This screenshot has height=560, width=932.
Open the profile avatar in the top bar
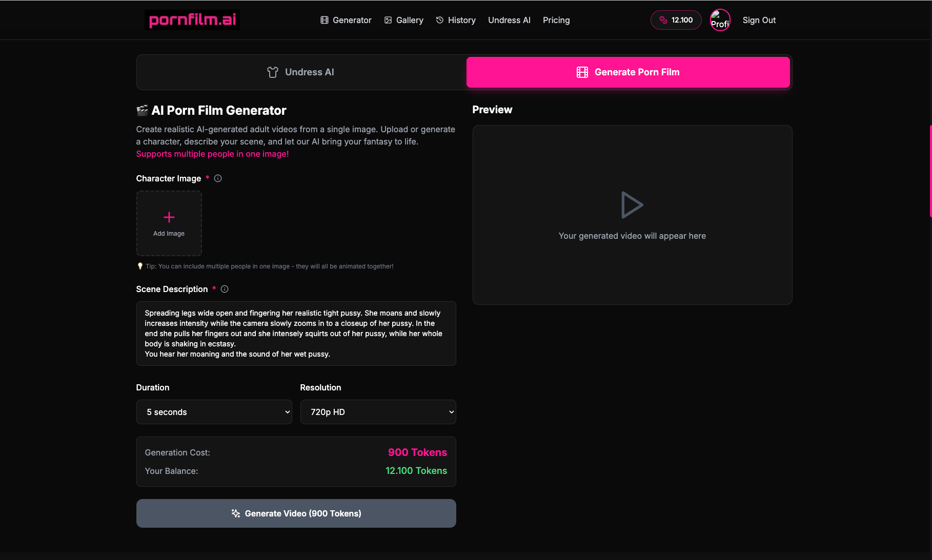tap(720, 20)
